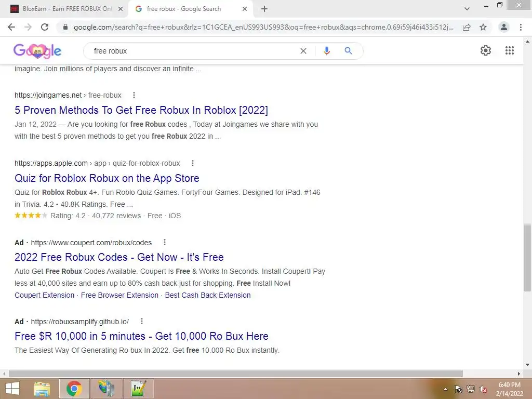Click the vertical scrollbar down arrow
The width and height of the screenshot is (532, 399).
(x=527, y=365)
